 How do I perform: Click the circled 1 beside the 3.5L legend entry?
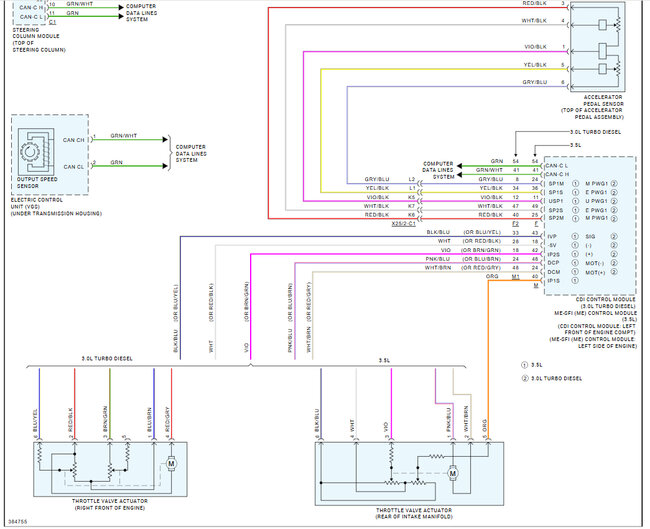[x=524, y=365]
